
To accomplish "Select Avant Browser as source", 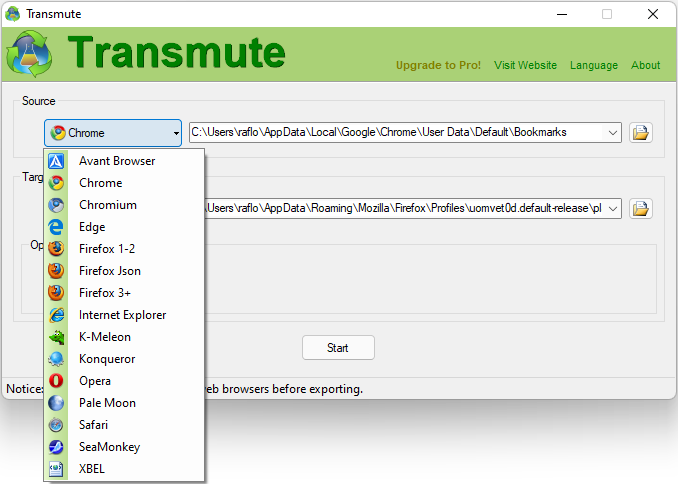I will 125,161.
